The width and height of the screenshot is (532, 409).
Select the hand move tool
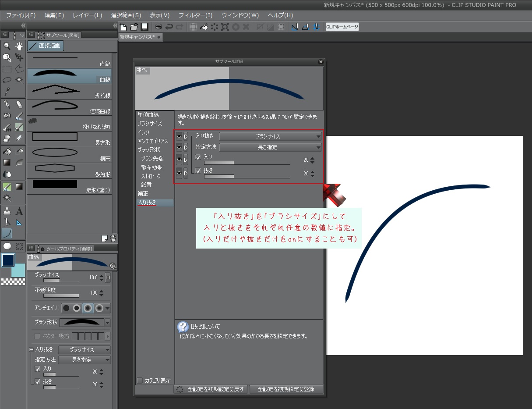click(19, 46)
